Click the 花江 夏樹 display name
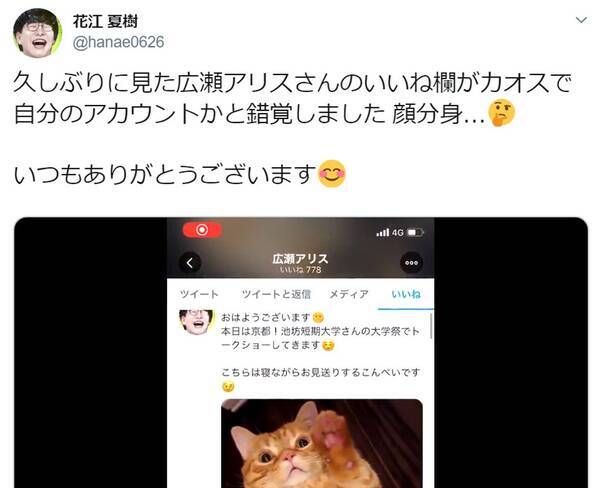The image size is (600, 488). coord(105,21)
